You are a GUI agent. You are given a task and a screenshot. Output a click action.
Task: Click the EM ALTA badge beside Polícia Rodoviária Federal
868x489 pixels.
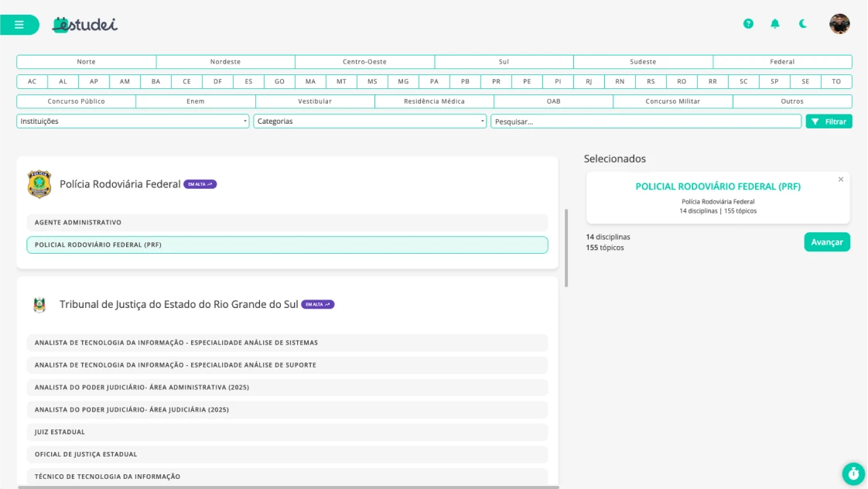pyautogui.click(x=200, y=184)
